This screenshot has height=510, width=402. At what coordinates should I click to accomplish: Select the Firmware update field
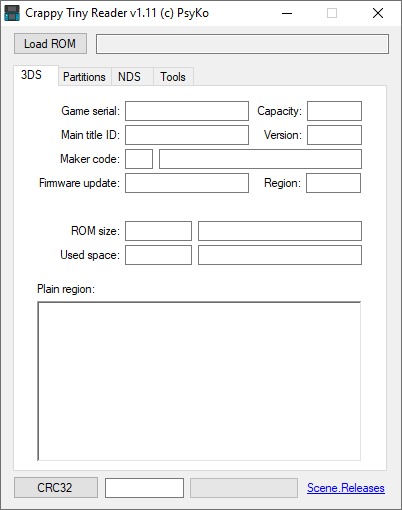coord(187,183)
